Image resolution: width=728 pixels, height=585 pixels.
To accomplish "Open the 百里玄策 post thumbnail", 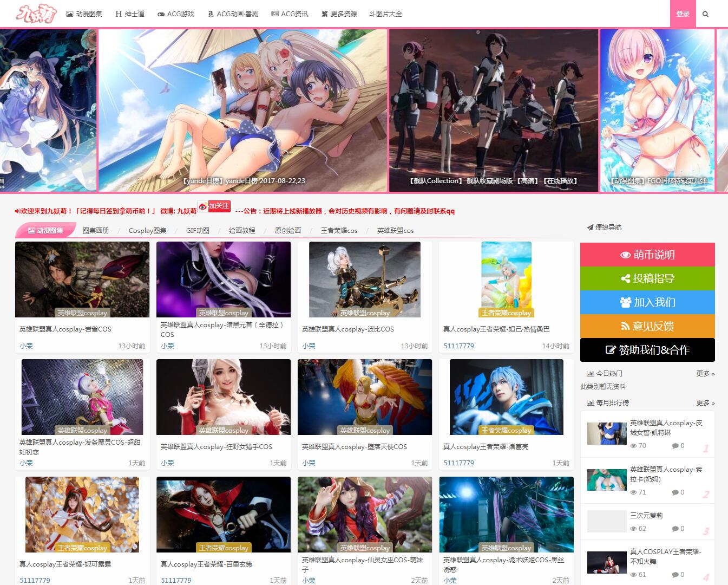I will pyautogui.click(x=224, y=515).
